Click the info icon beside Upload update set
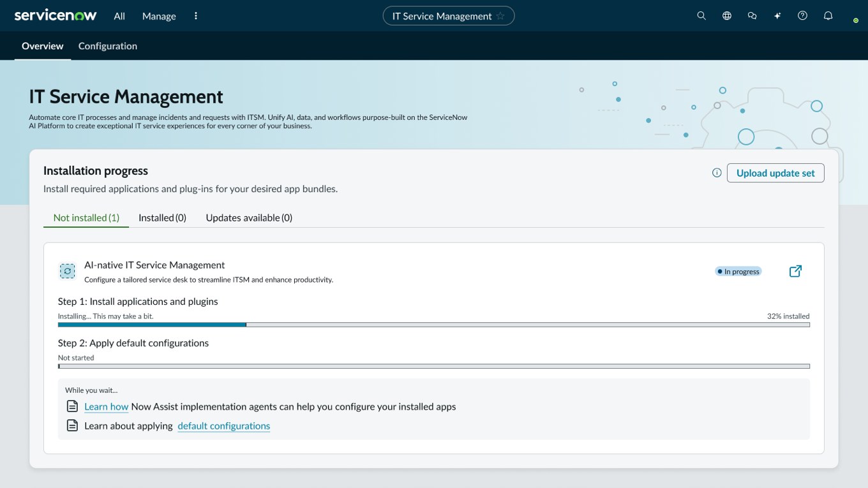Image resolution: width=868 pixels, height=488 pixels. click(x=717, y=173)
